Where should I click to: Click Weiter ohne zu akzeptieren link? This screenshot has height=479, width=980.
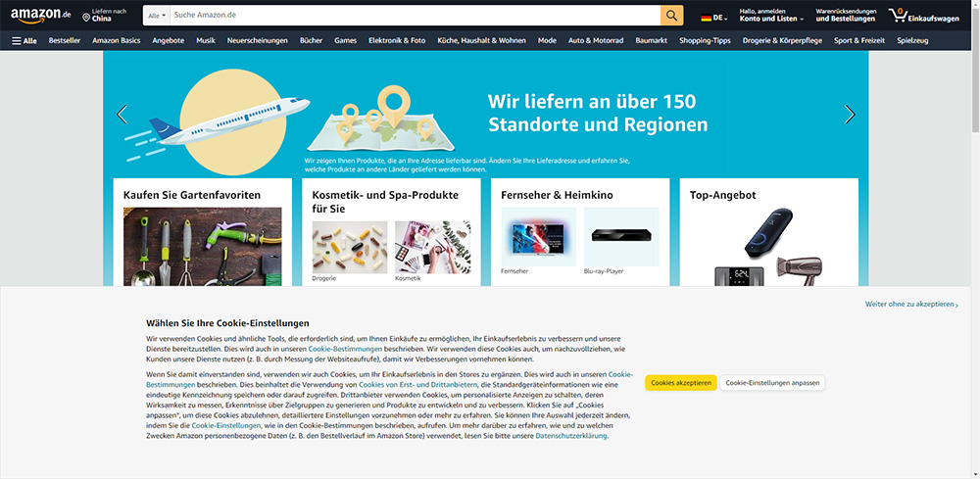click(x=910, y=305)
